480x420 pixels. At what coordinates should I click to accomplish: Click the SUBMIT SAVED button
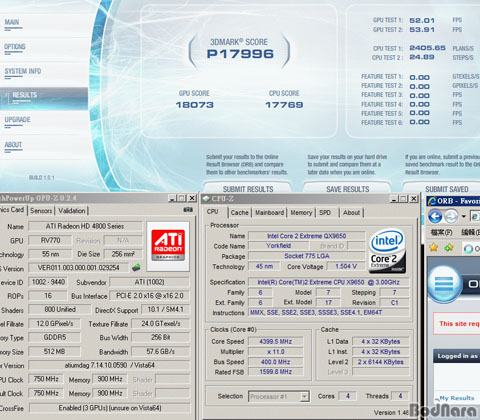tap(442, 188)
